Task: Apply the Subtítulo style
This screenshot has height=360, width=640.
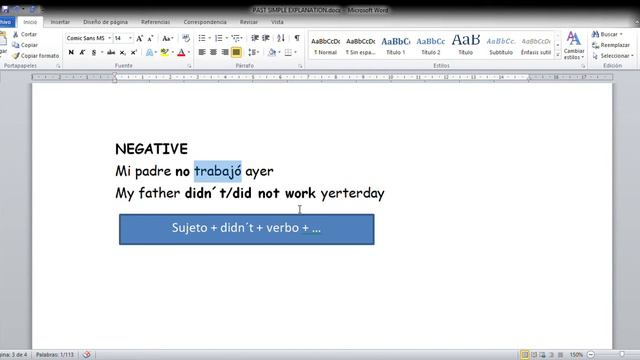Action: point(501,46)
